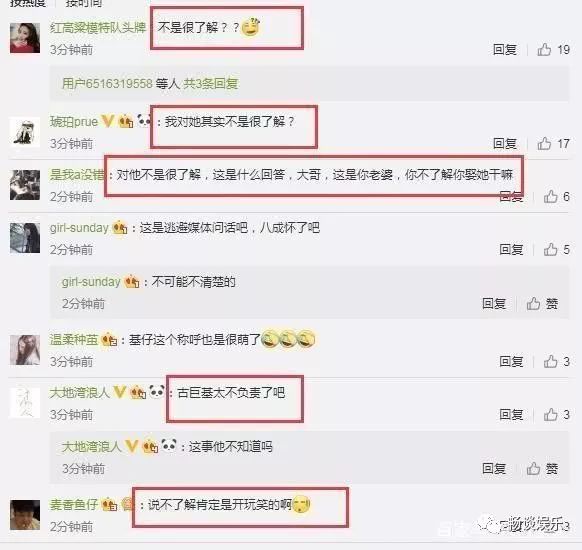The width and height of the screenshot is (582, 550).
Task: Reply to girl-sunday's nested reply 不可能不清楚的
Action: point(494,304)
